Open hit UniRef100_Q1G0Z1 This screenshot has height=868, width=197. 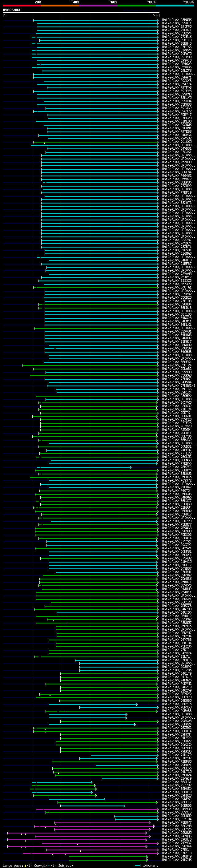[176, 30]
